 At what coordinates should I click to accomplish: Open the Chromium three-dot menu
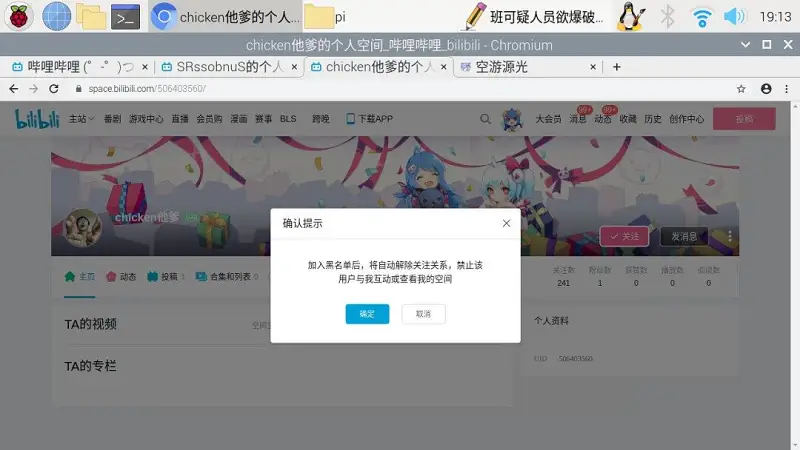click(x=786, y=89)
